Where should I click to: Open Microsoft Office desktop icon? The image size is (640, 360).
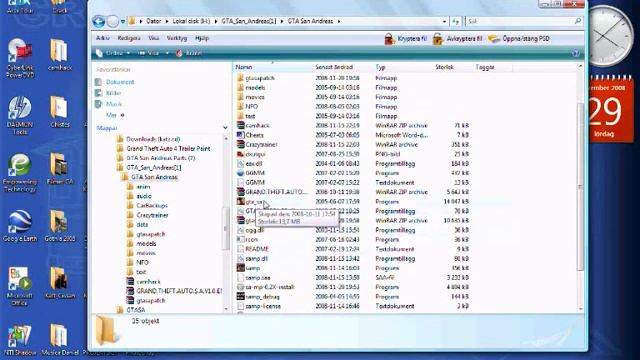click(x=19, y=287)
